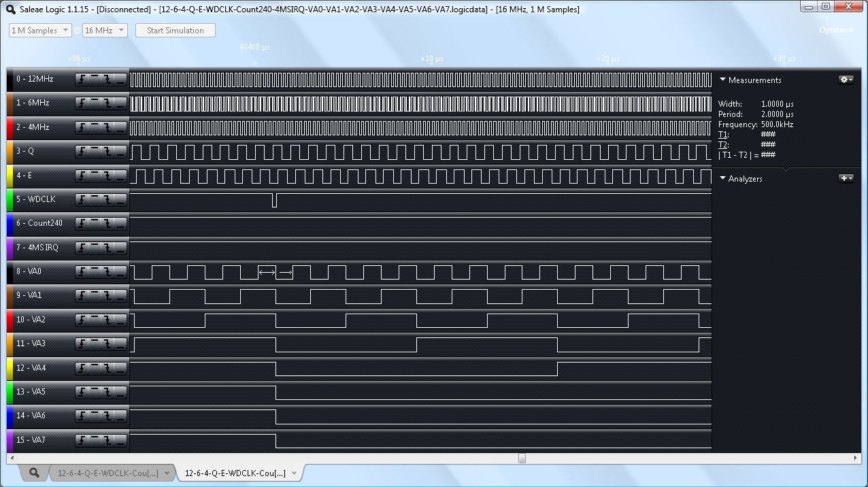
Task: Click the green color strip of WDCLK channel
Action: tap(10, 199)
